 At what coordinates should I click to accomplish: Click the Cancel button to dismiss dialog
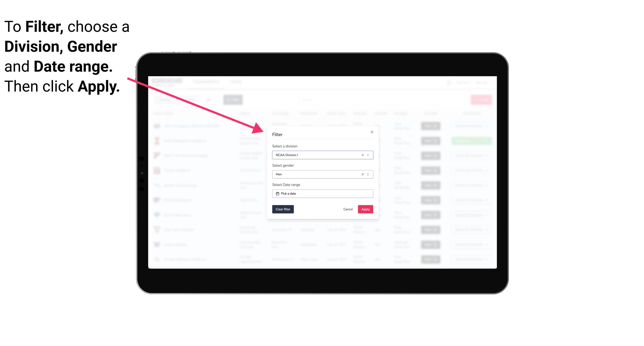[x=348, y=209]
